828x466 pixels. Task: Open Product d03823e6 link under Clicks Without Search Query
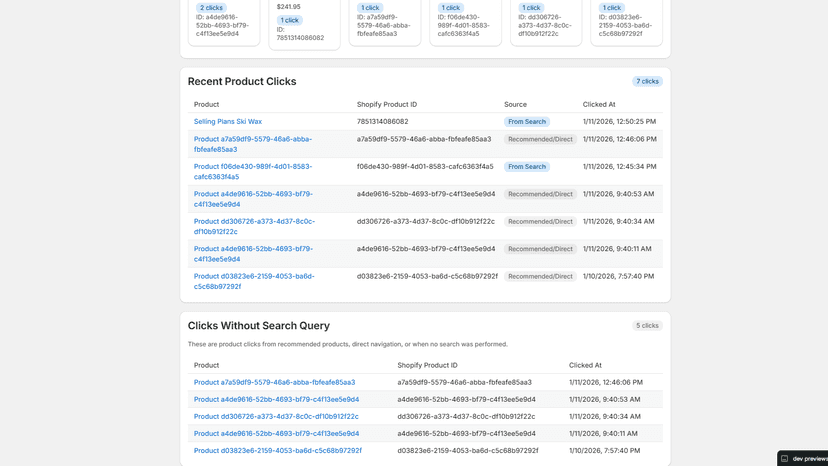278,451
